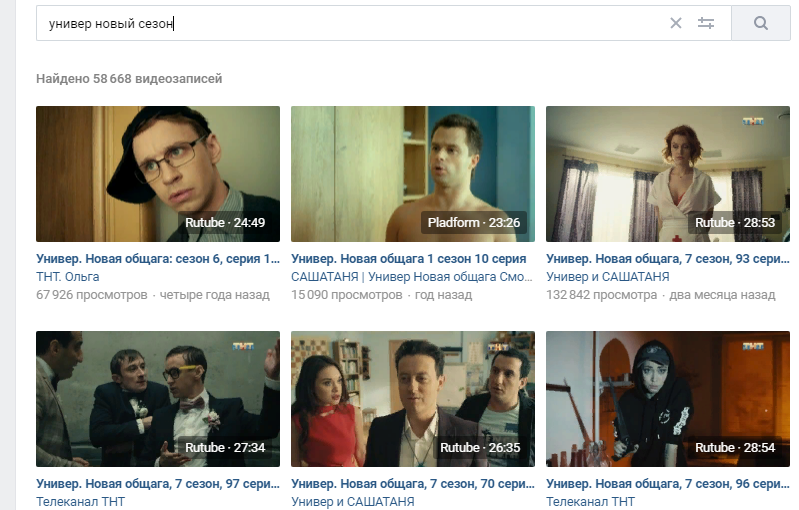Visit author 'ТНТ. Ольга'

pyautogui.click(x=68, y=277)
